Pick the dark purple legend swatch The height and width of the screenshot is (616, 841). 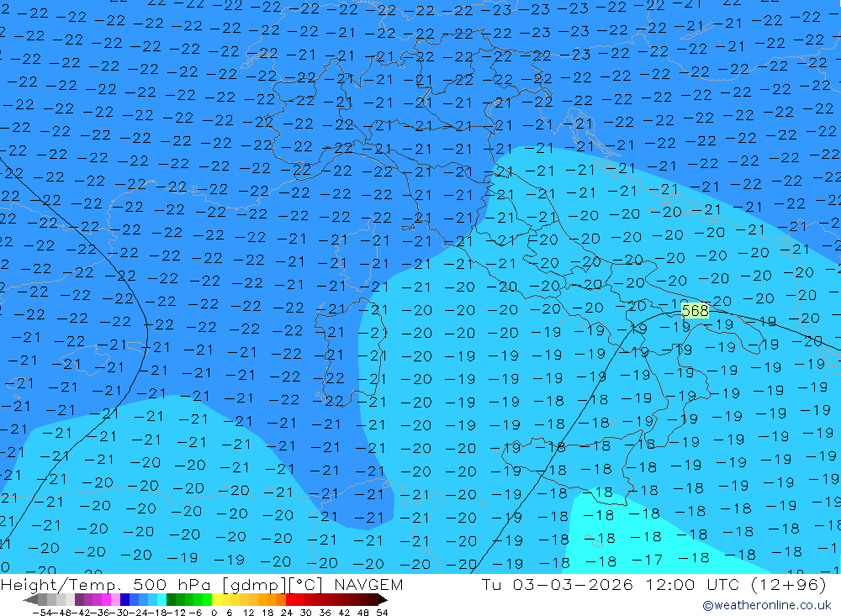pos(79,600)
